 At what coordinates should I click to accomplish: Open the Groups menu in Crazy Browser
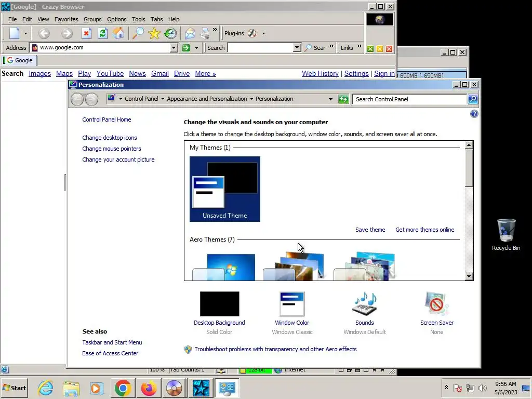coord(92,19)
